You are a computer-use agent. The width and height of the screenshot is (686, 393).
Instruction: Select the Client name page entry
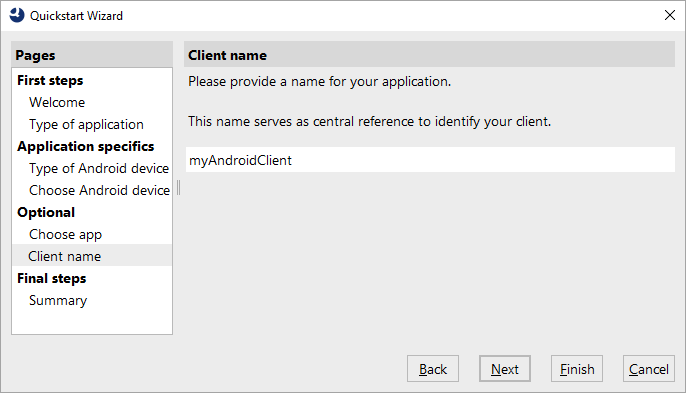92,256
